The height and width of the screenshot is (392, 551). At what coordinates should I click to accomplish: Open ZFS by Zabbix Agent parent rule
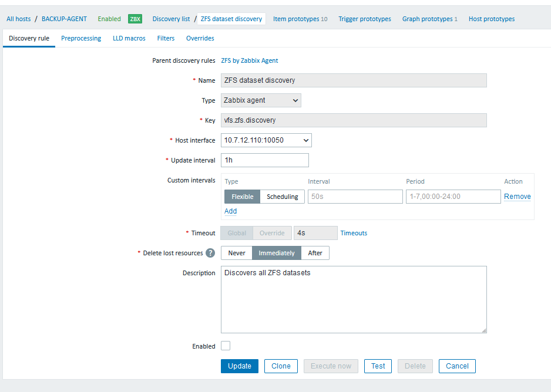pyautogui.click(x=250, y=60)
